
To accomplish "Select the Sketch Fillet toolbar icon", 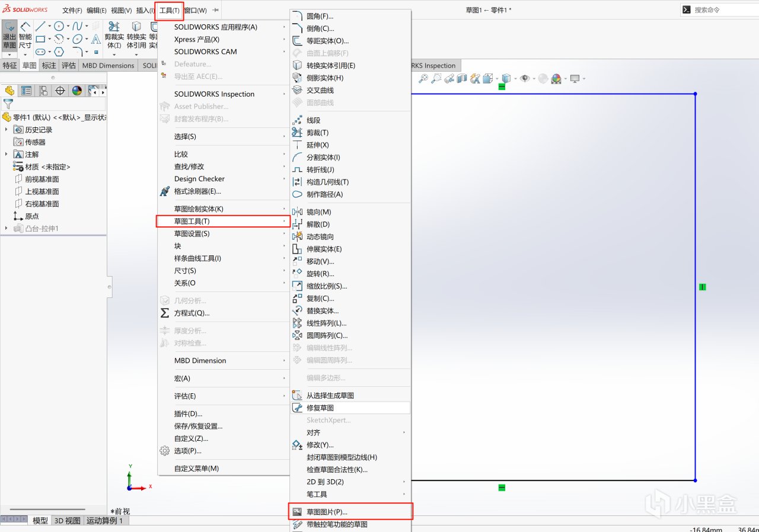I will [77, 52].
